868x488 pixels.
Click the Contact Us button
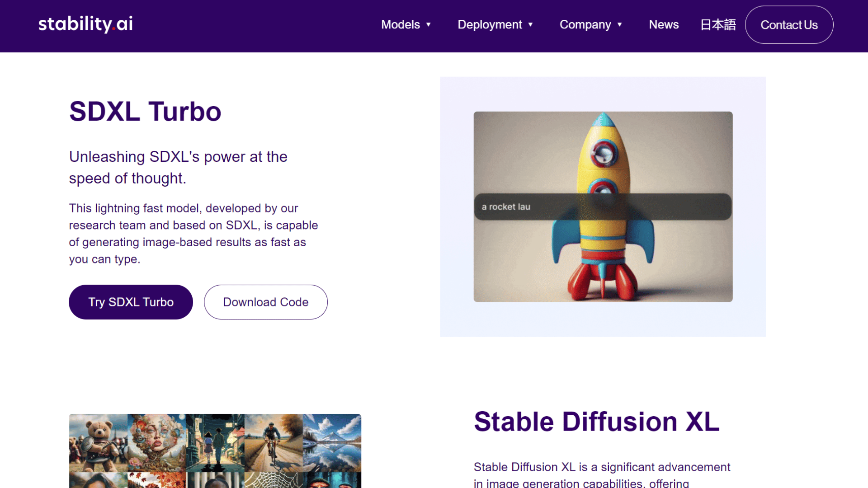[x=789, y=25]
